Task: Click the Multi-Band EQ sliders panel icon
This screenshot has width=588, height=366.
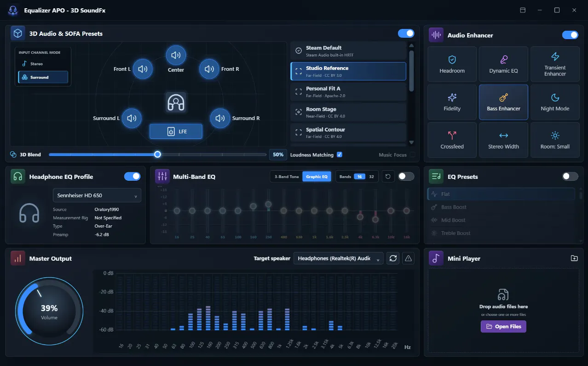Action: (x=162, y=176)
